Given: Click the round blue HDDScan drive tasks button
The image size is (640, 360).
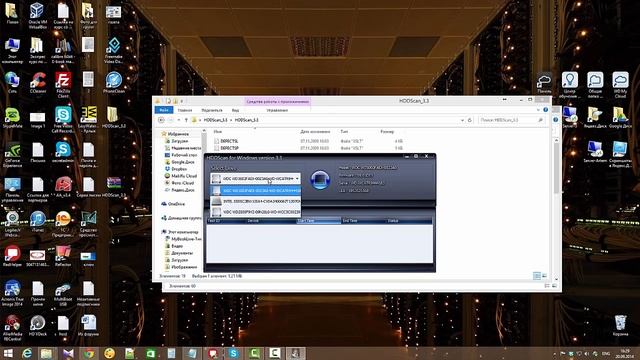Looking at the screenshot, I should 320,180.
